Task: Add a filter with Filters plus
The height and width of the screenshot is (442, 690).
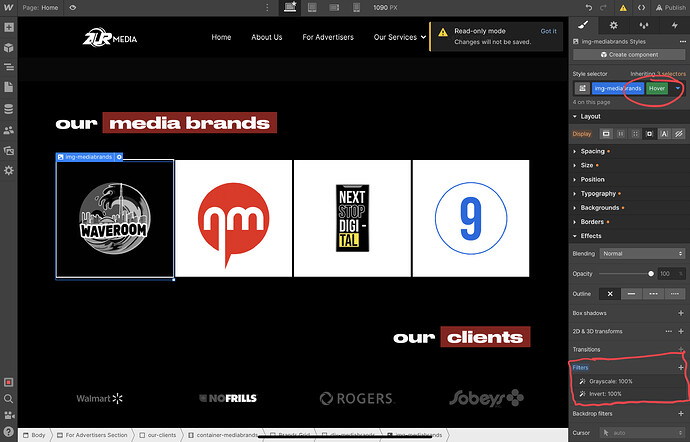Action: pyautogui.click(x=681, y=367)
